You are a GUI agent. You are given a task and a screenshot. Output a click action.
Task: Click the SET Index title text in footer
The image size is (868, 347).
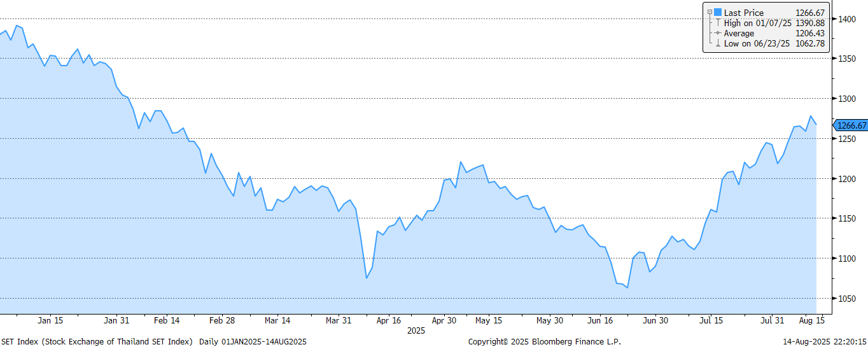(97, 342)
